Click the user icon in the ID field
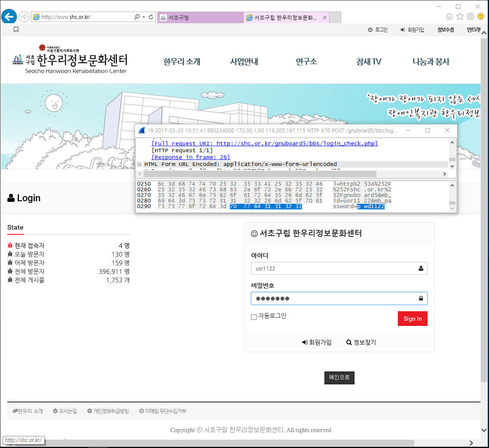Image resolution: width=489 pixels, height=448 pixels. 421,268
